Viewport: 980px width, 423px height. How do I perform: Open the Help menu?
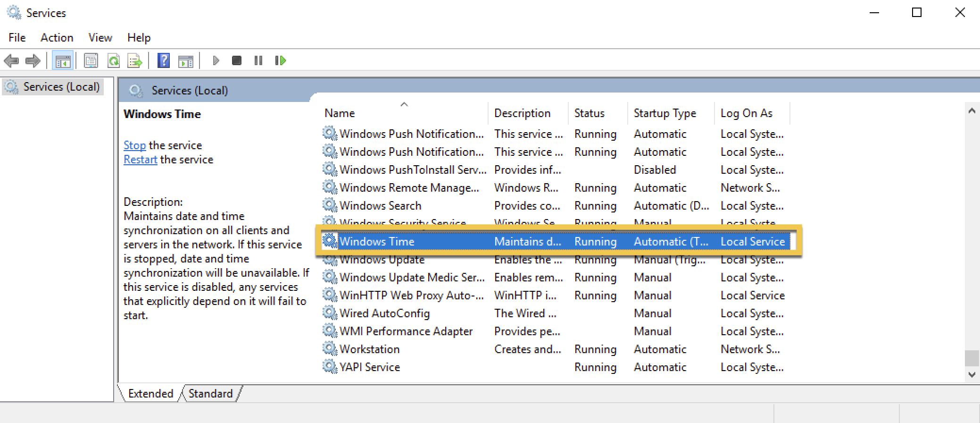click(139, 37)
